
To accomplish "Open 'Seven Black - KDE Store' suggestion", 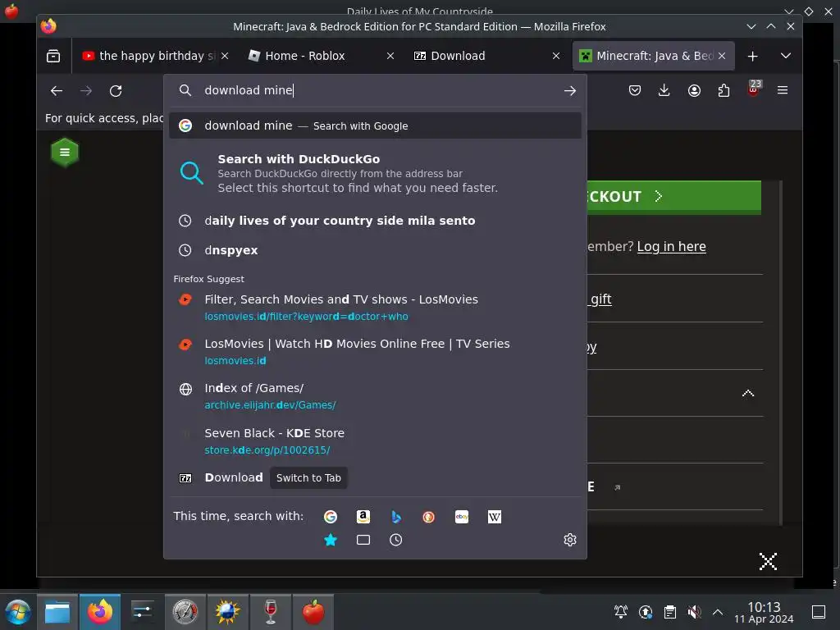I will pos(375,441).
